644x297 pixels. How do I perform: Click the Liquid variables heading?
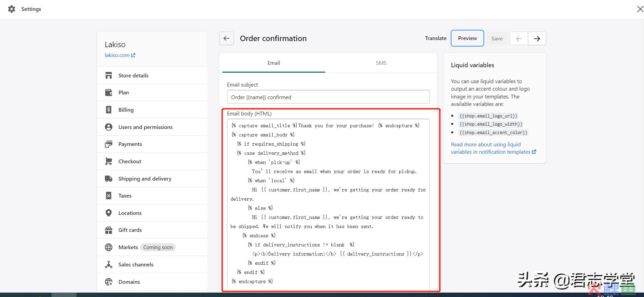click(x=473, y=65)
